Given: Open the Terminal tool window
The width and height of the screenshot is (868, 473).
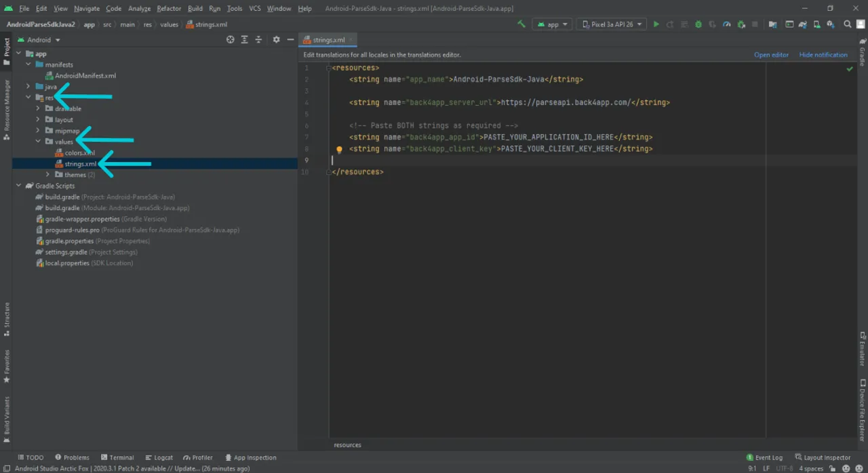Looking at the screenshot, I should pos(117,457).
